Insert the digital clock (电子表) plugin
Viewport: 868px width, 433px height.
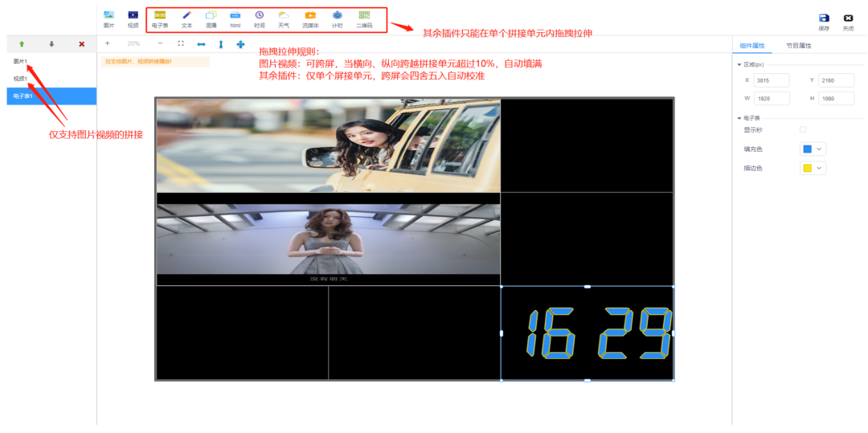tap(160, 19)
